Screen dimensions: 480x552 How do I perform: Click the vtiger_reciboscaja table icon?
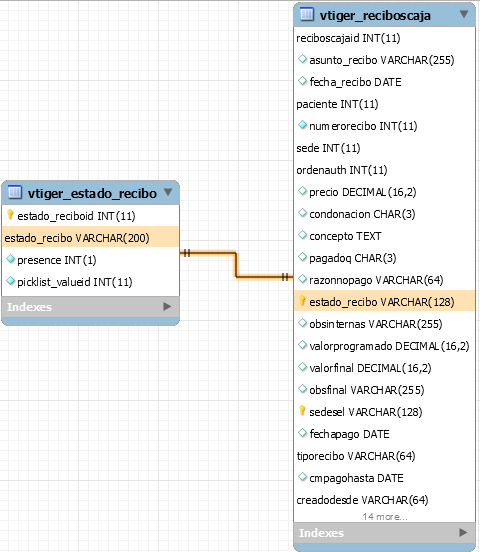pos(306,14)
